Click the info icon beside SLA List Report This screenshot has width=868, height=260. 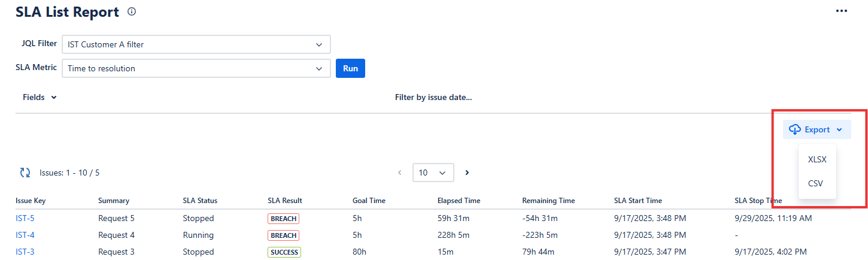pyautogui.click(x=132, y=11)
